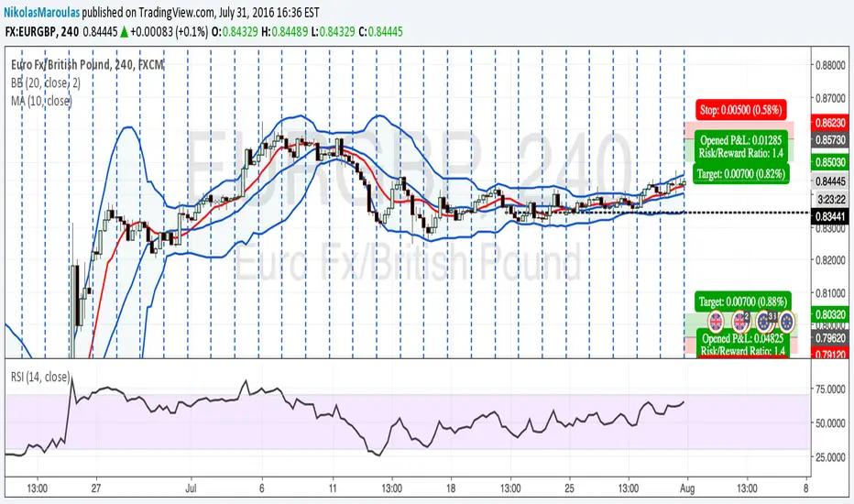Click the 50.0000 RSI axis value
Image resolution: width=854 pixels, height=504 pixels.
point(830,422)
